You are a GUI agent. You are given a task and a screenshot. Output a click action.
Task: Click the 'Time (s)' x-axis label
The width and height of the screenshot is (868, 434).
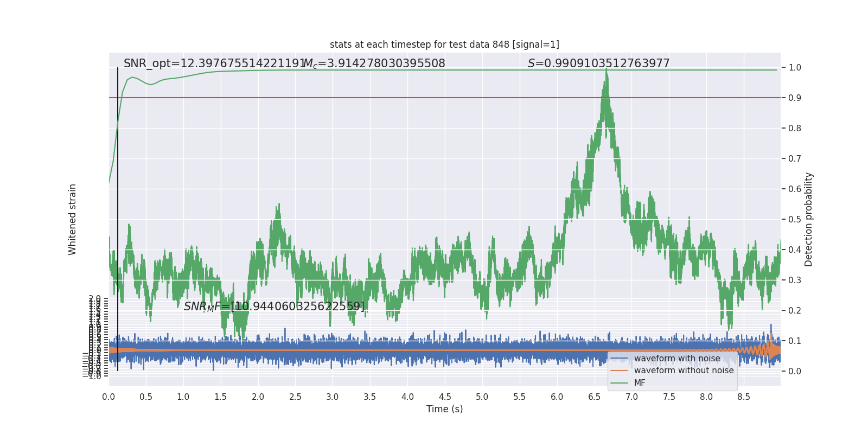click(x=444, y=409)
